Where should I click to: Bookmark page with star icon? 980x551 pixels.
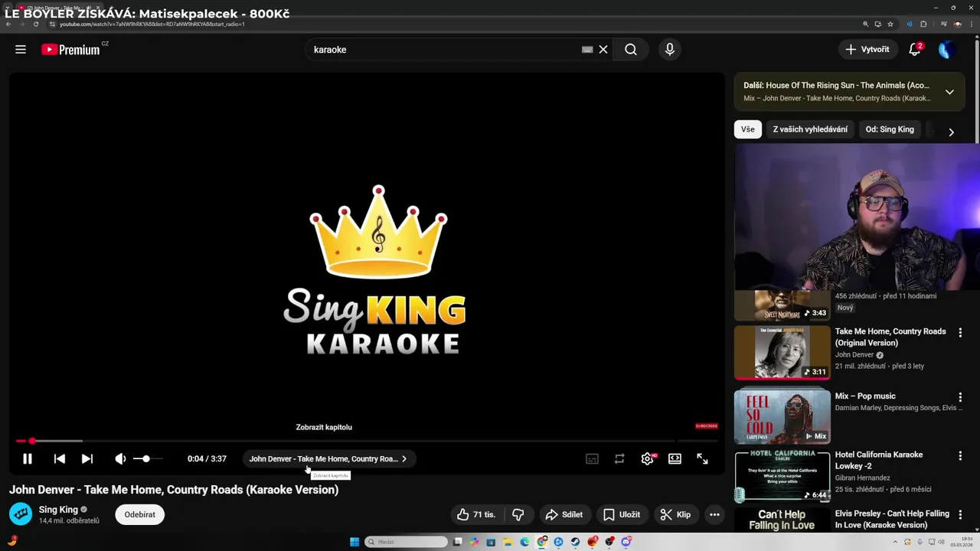pyautogui.click(x=890, y=24)
